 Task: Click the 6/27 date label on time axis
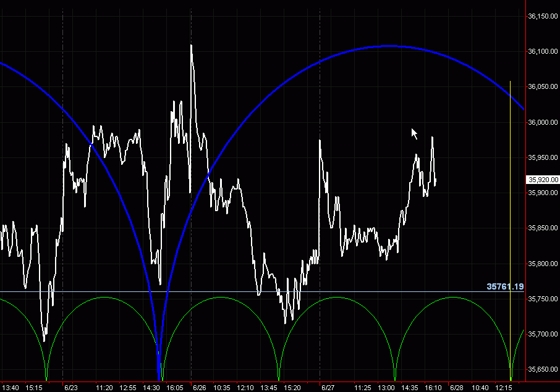pyautogui.click(x=328, y=388)
